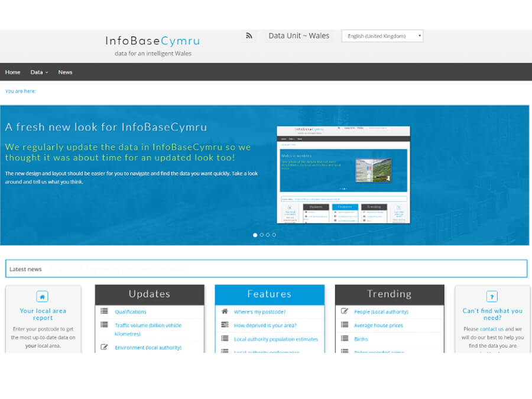The height and width of the screenshot is (399, 532).
Task: Click the edit icon beside Environment (local authority)
Action: coord(104,347)
